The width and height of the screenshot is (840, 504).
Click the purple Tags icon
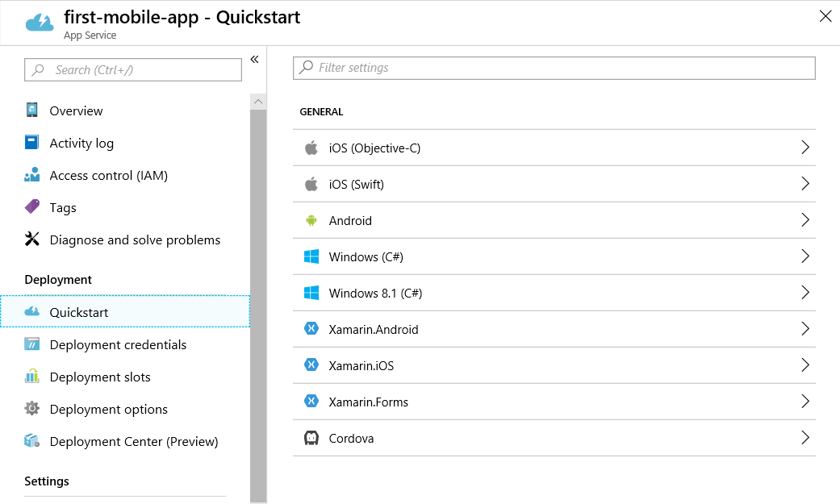(32, 206)
